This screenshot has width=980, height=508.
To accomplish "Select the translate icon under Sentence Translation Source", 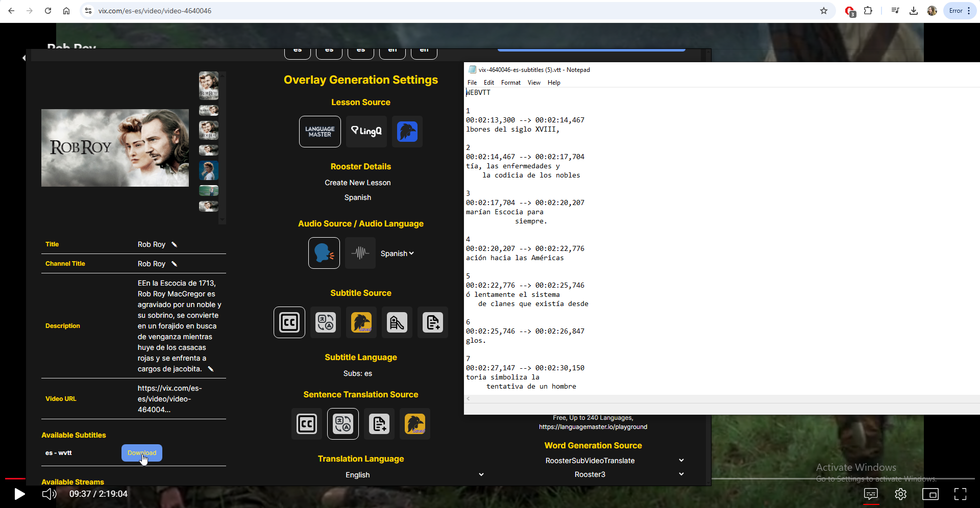I will pyautogui.click(x=342, y=424).
